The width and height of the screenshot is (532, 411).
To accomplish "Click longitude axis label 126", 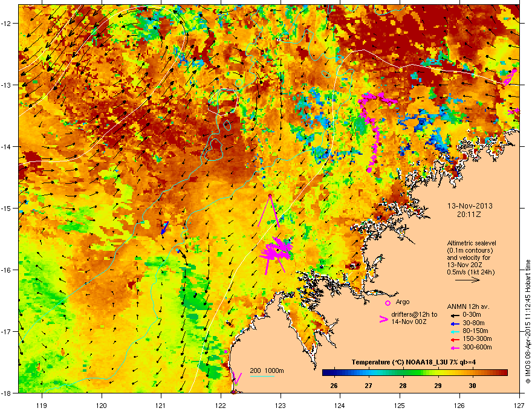I will (x=459, y=405).
